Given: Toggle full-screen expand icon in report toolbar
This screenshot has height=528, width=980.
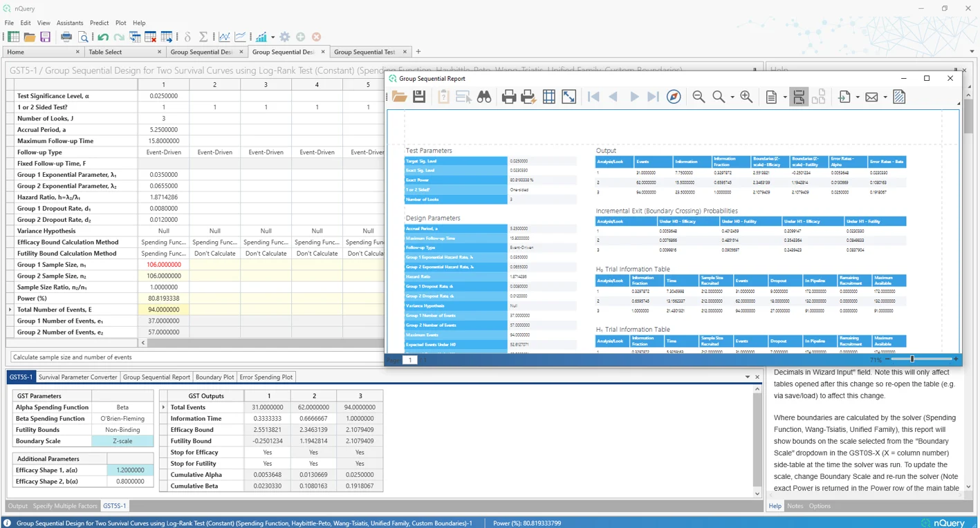Looking at the screenshot, I should click(569, 97).
